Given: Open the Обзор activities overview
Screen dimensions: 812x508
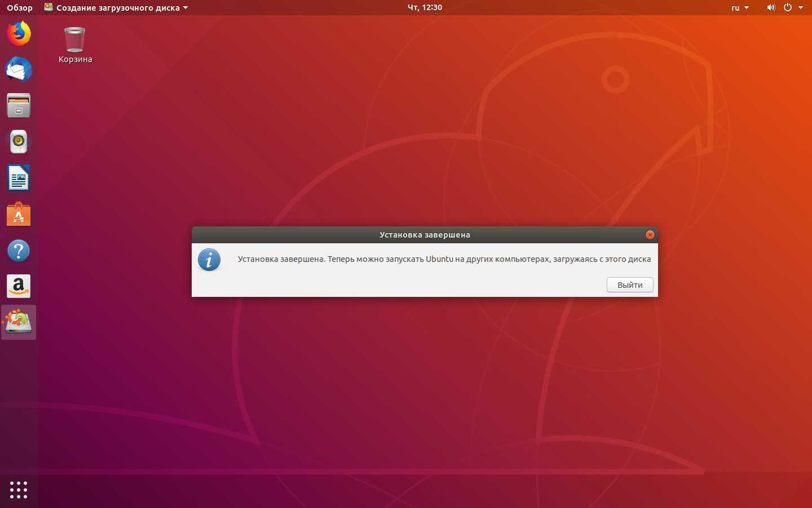Looking at the screenshot, I should [20, 7].
